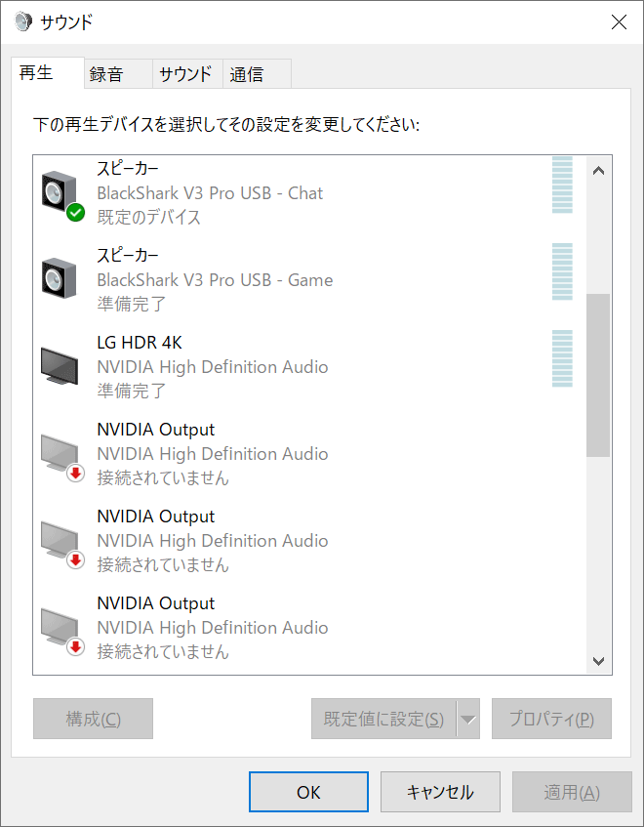Click the LG HDR 4K monitor icon
This screenshot has width=644, height=827.
(61, 365)
